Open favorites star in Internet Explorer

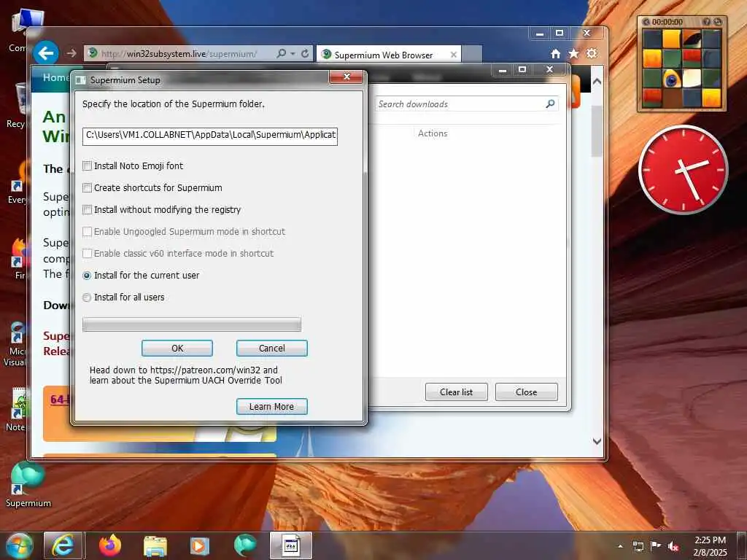pos(573,53)
